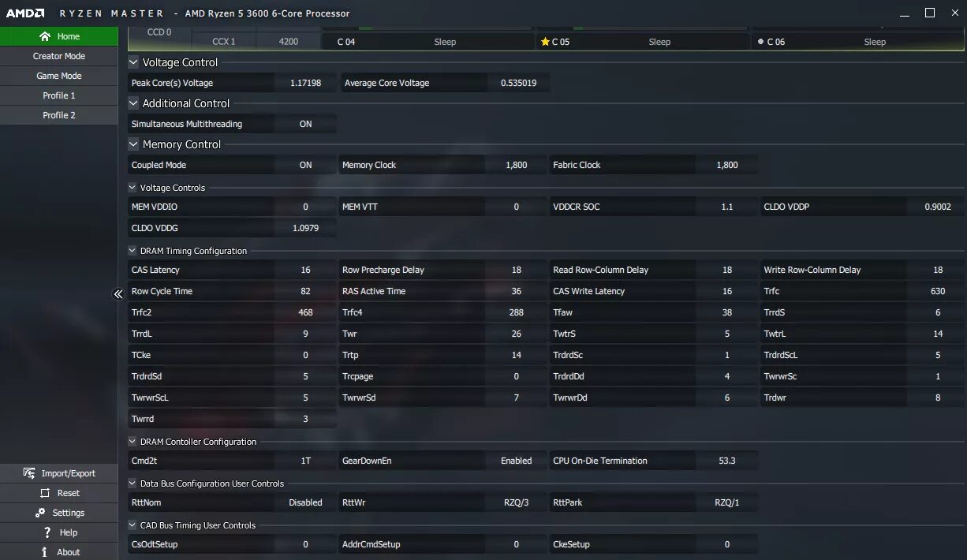Click the Trdwr value 8
967x560 pixels.
pyautogui.click(x=937, y=398)
